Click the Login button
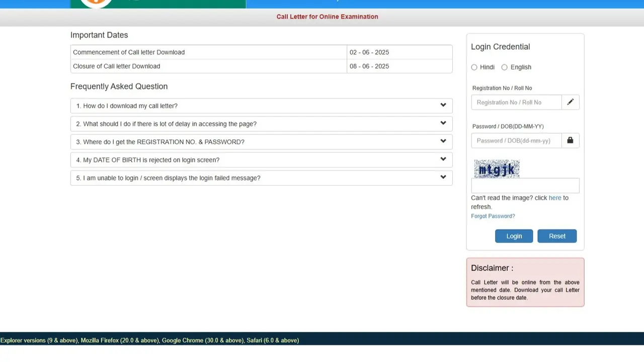The height and width of the screenshot is (362, 644). coord(514,236)
